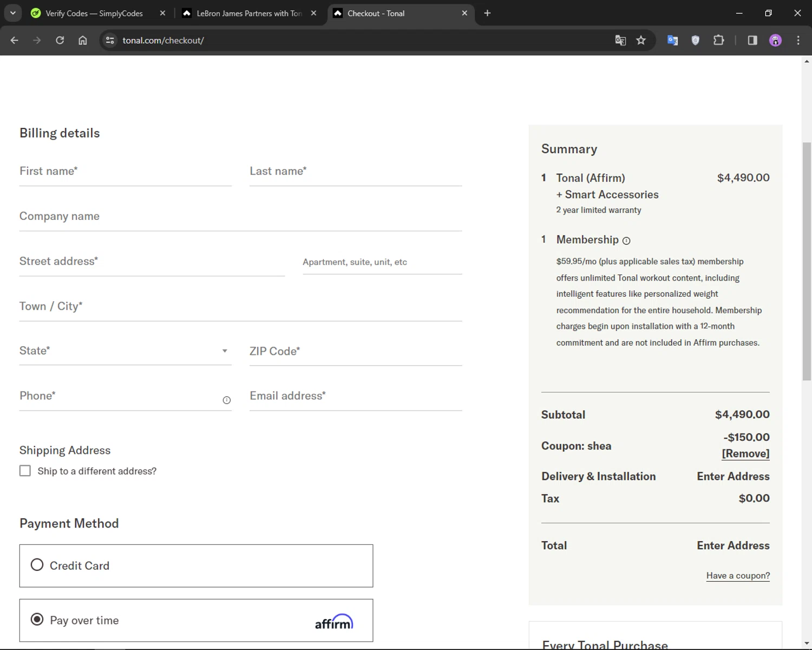Image resolution: width=812 pixels, height=650 pixels.
Task: Click the Affirm logo
Action: point(334,621)
